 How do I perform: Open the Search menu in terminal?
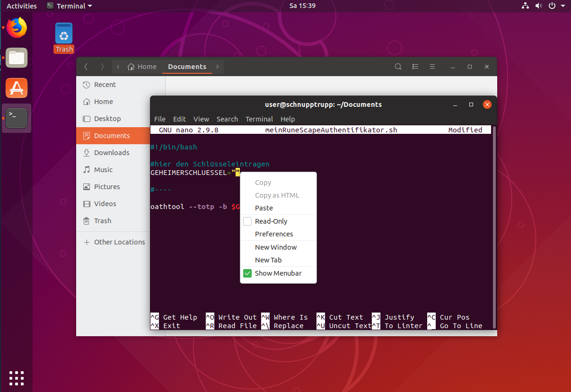pos(227,119)
